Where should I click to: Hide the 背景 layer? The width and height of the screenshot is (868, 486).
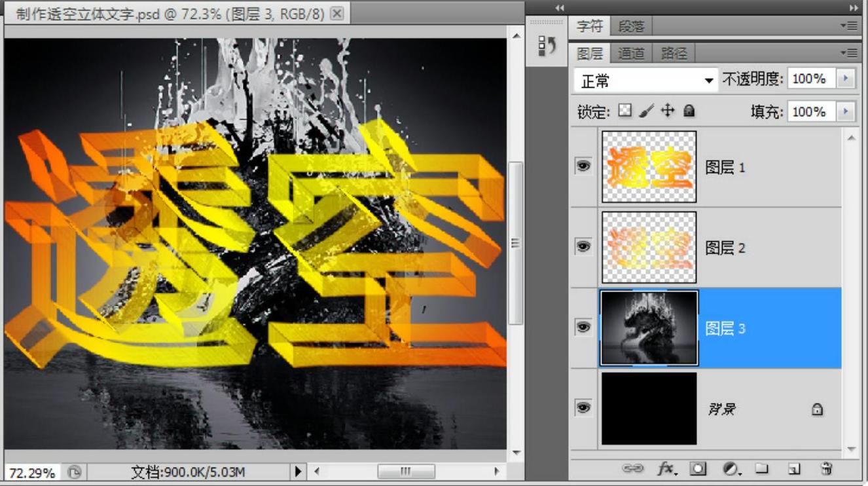point(583,408)
